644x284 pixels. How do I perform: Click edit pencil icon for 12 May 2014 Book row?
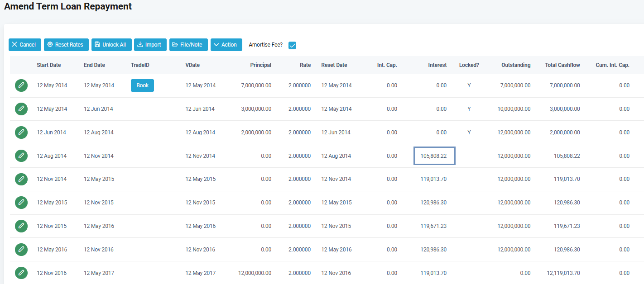tap(21, 85)
